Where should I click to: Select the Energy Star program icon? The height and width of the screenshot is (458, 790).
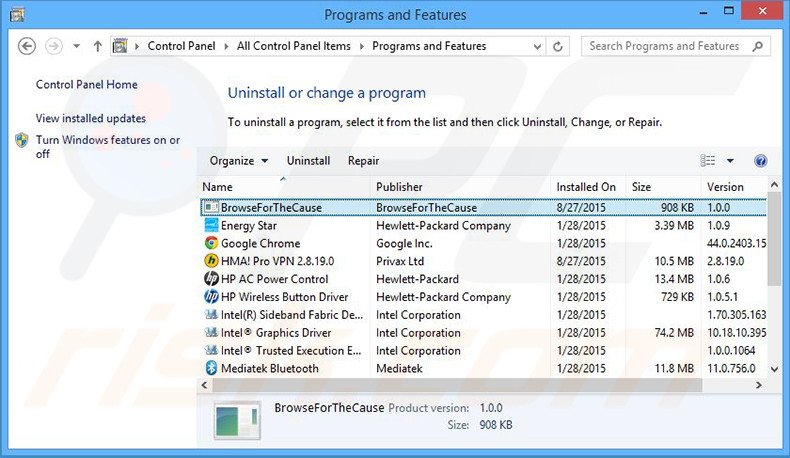[x=211, y=225]
